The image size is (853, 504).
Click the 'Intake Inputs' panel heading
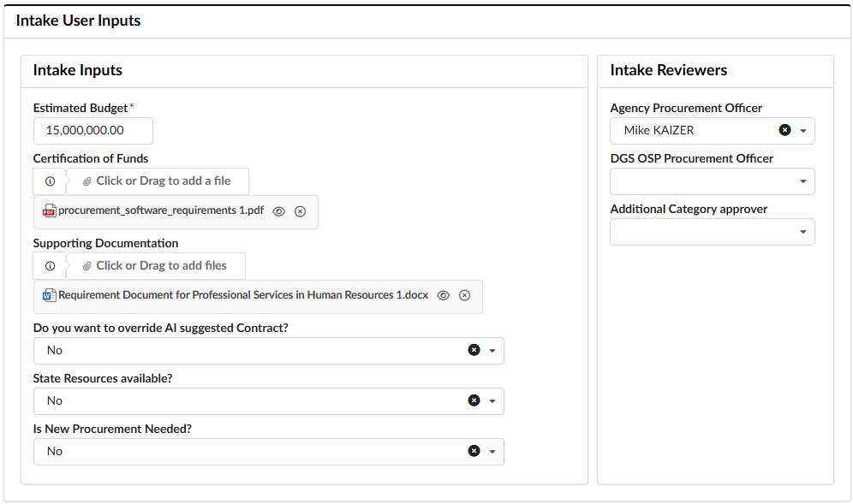click(78, 70)
